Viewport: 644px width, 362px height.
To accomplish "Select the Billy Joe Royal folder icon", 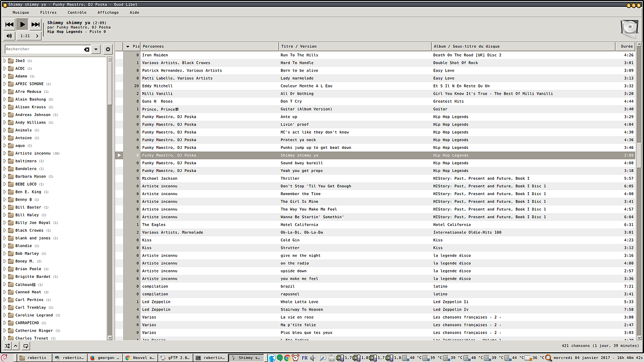I will (x=11, y=223).
